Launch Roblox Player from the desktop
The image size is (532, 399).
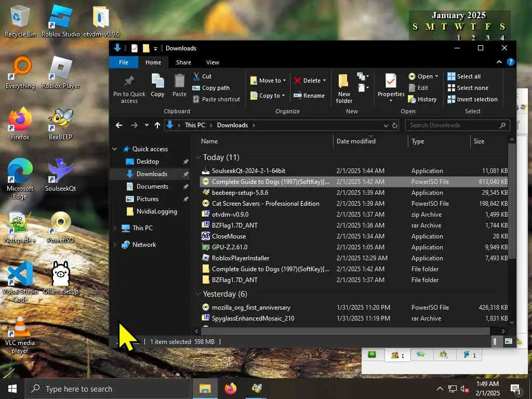pyautogui.click(x=61, y=72)
